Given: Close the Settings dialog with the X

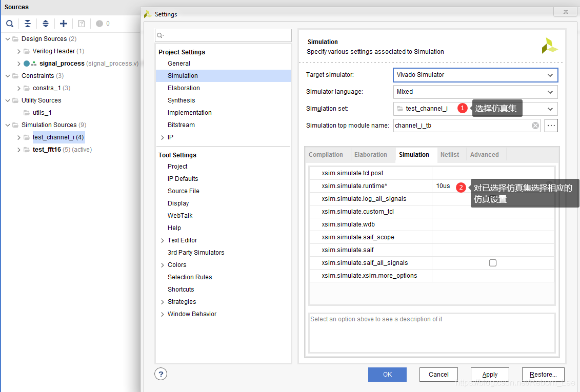Looking at the screenshot, I should [566, 12].
